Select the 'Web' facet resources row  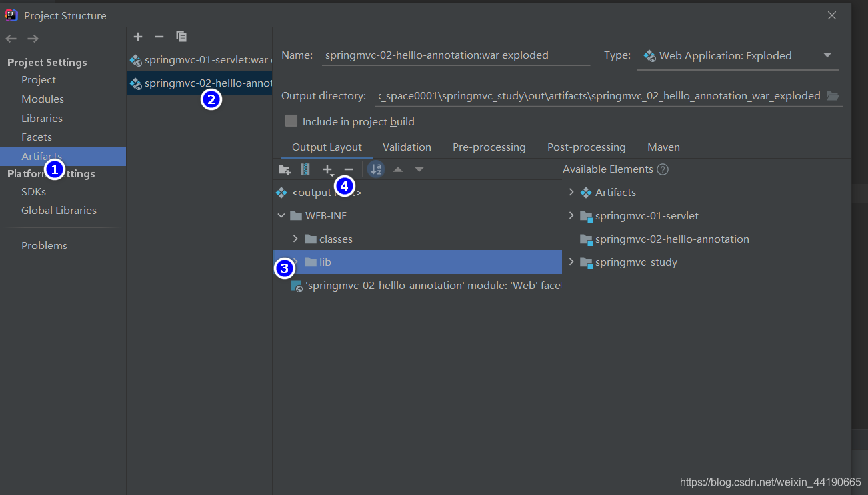click(x=417, y=286)
